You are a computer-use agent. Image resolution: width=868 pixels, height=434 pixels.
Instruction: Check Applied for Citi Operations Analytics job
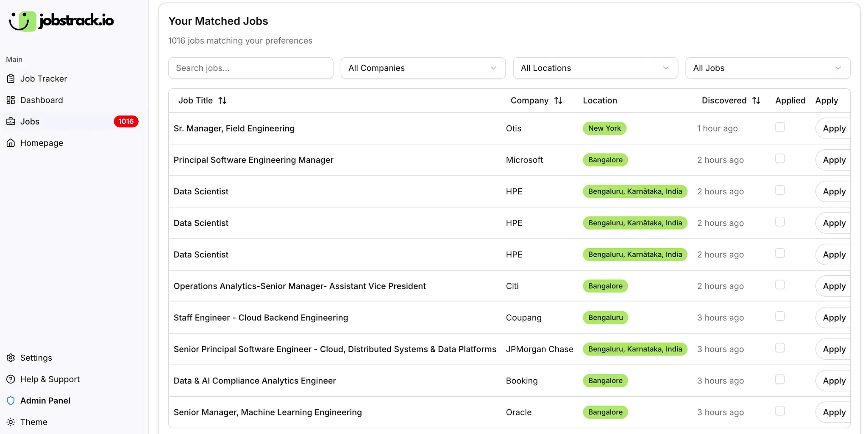tap(780, 285)
